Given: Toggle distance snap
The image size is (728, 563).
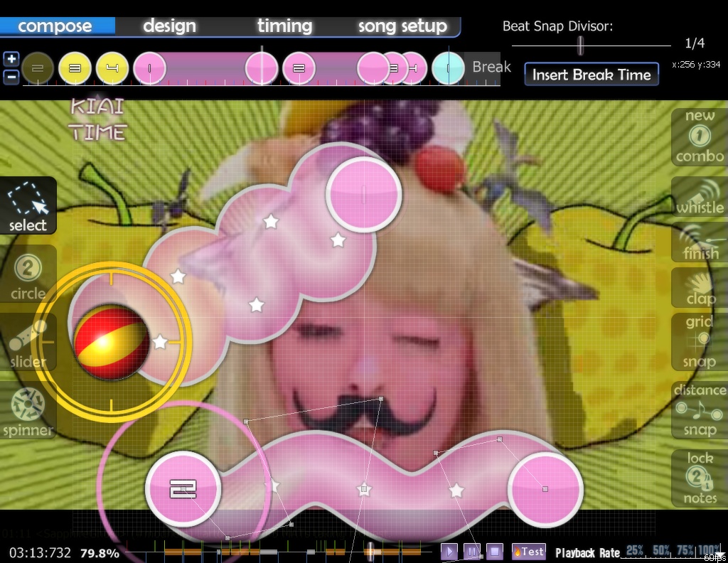Looking at the screenshot, I should [x=700, y=410].
